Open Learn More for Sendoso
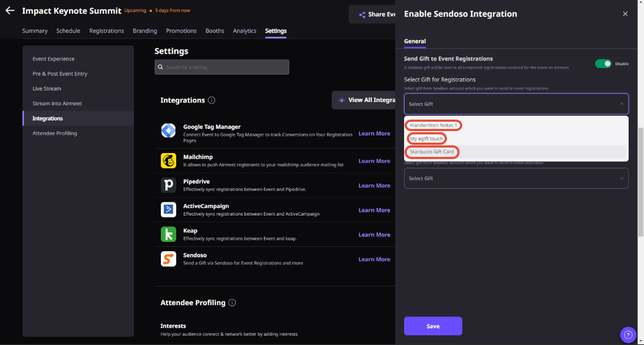The image size is (644, 345). tap(374, 259)
